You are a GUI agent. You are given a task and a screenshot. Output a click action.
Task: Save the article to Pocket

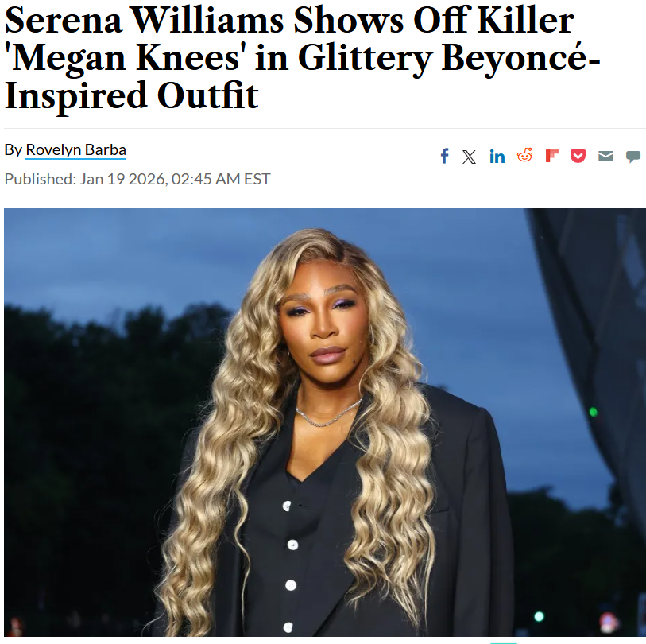pos(578,157)
